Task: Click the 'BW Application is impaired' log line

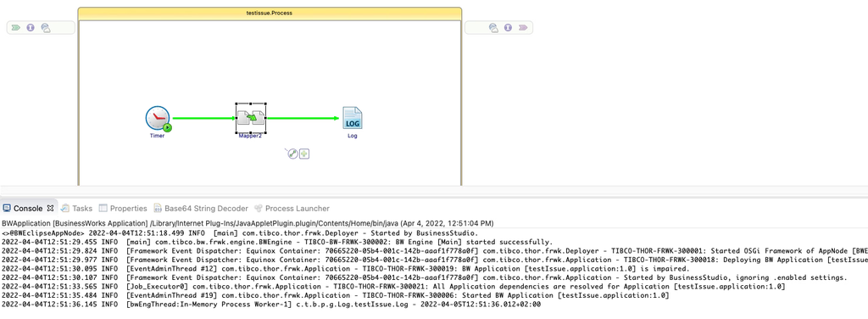Action: click(x=346, y=269)
